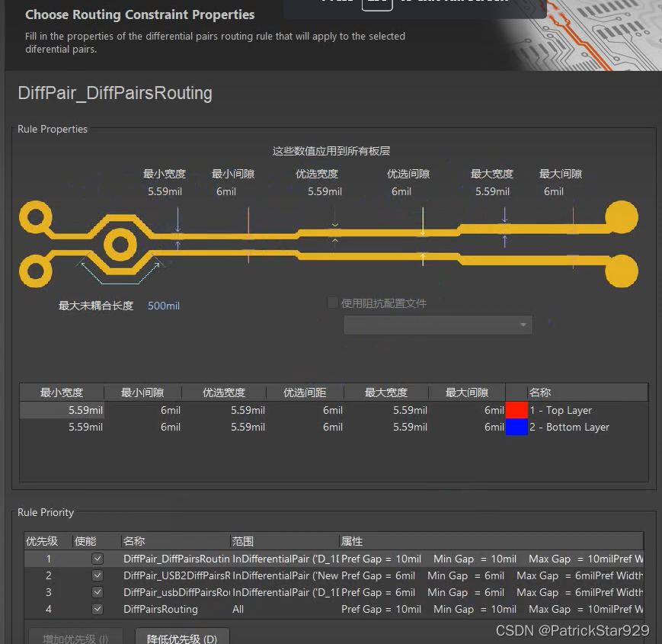The height and width of the screenshot is (644, 662).
Task: Click the 增加优先级 (I) button
Action: (75, 637)
